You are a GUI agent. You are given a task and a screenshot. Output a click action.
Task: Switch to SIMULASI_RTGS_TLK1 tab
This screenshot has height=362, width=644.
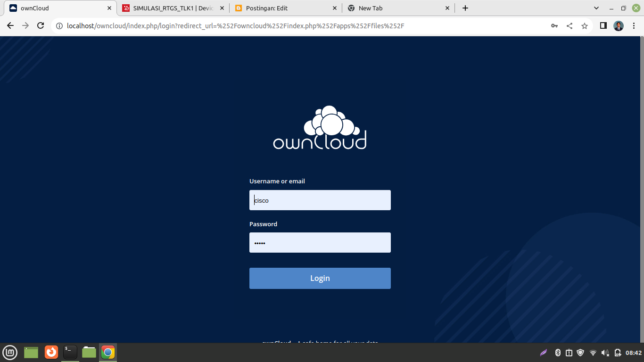[173, 8]
